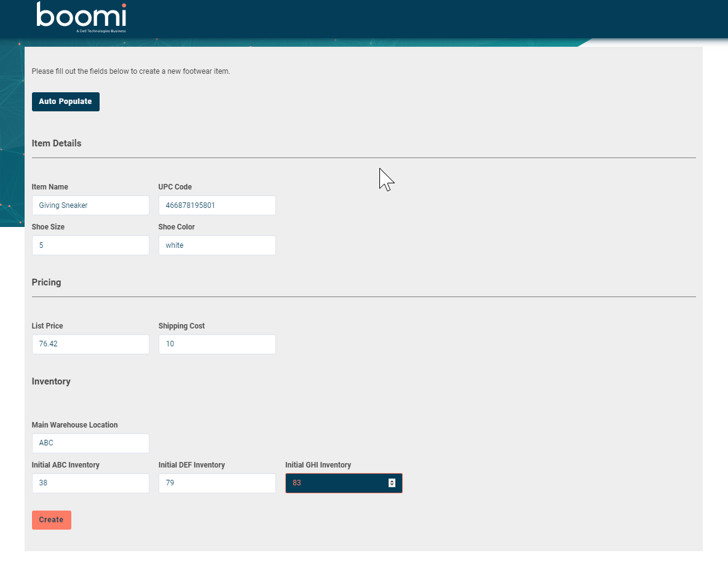This screenshot has width=728, height=561.
Task: Click the Shipping Cost input box
Action: click(217, 344)
